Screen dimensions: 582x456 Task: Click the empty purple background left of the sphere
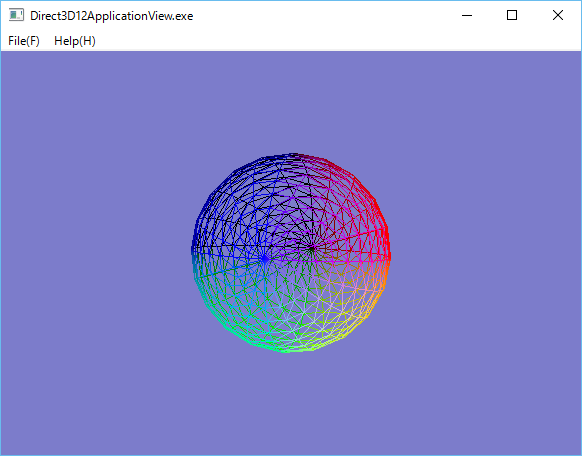(x=97, y=252)
